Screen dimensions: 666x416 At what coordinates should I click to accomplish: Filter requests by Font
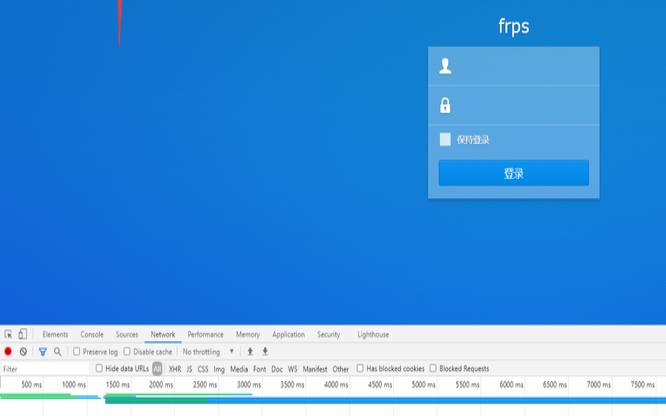pos(260,369)
